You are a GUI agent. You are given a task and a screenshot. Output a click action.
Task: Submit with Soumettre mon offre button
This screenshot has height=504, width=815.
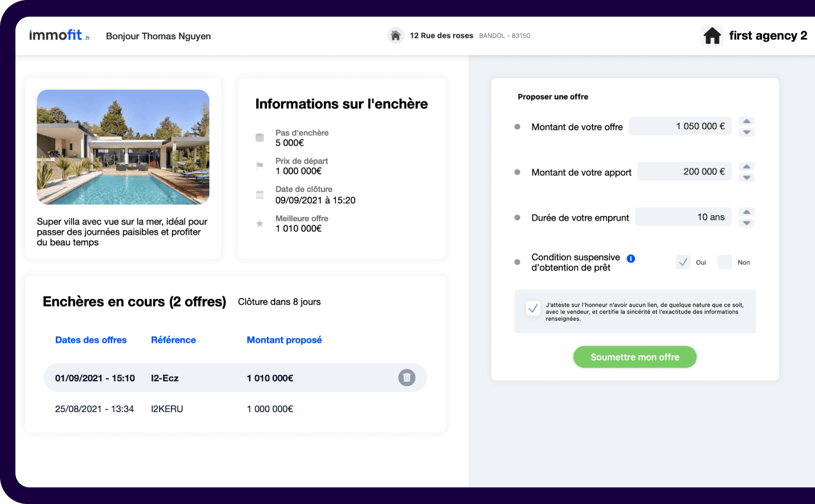(x=635, y=357)
